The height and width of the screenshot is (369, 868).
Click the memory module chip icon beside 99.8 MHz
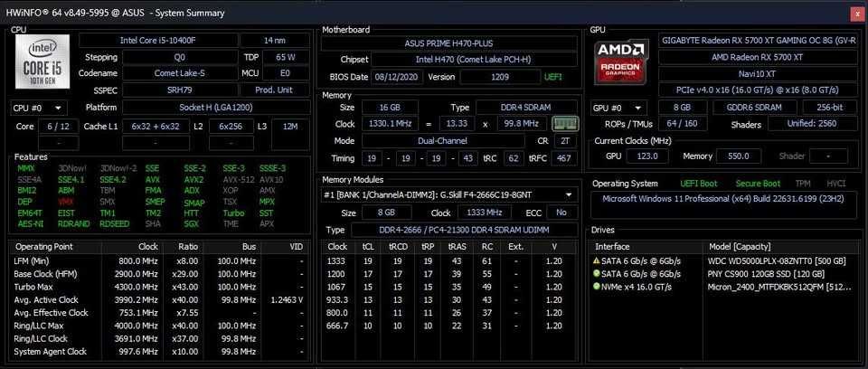[565, 124]
